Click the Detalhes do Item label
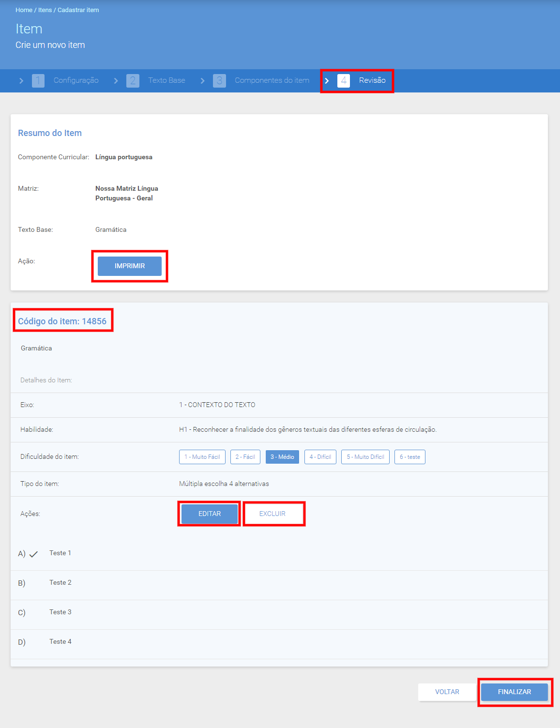The image size is (560, 728). pos(46,380)
